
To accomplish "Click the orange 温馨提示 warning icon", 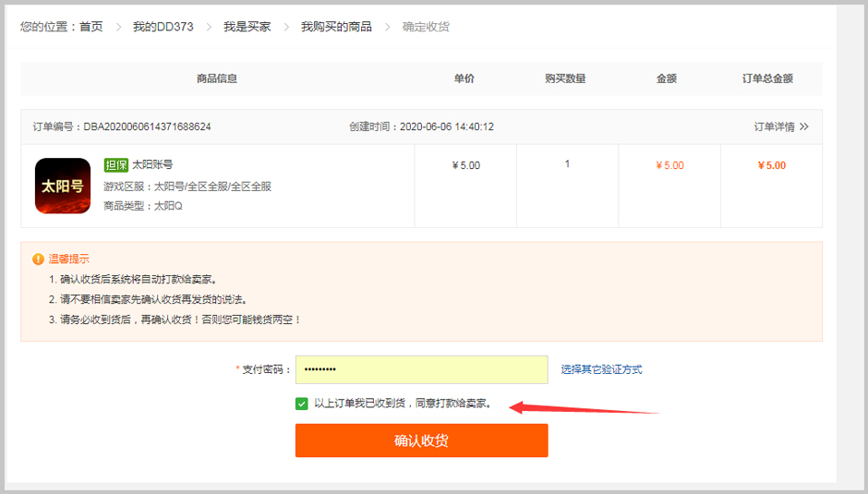I will 38,259.
